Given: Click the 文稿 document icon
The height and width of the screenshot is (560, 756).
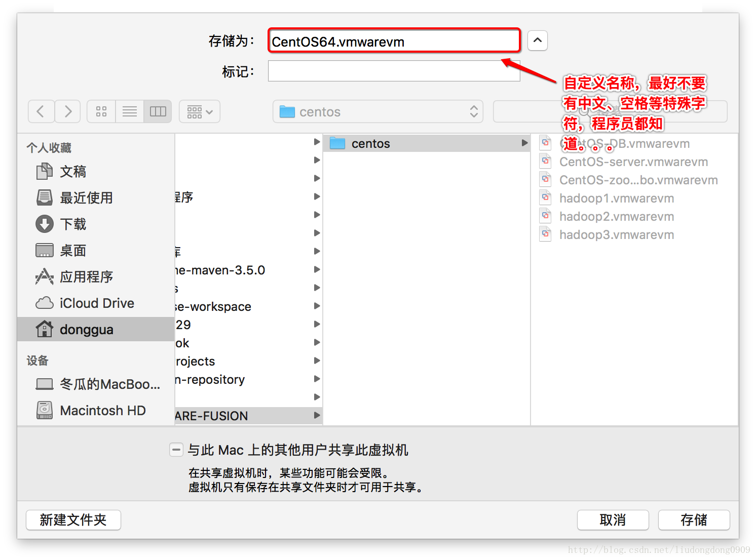Looking at the screenshot, I should [x=45, y=172].
